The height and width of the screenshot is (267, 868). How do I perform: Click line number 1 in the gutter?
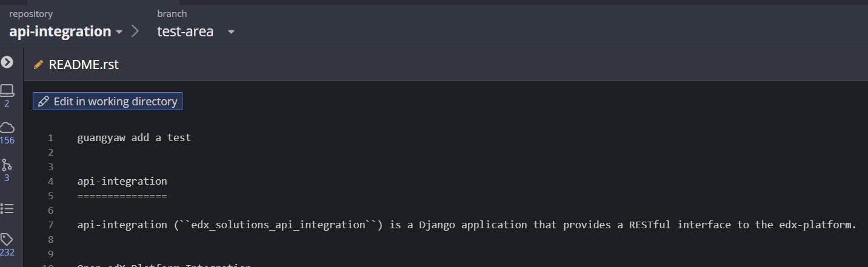pos(51,137)
